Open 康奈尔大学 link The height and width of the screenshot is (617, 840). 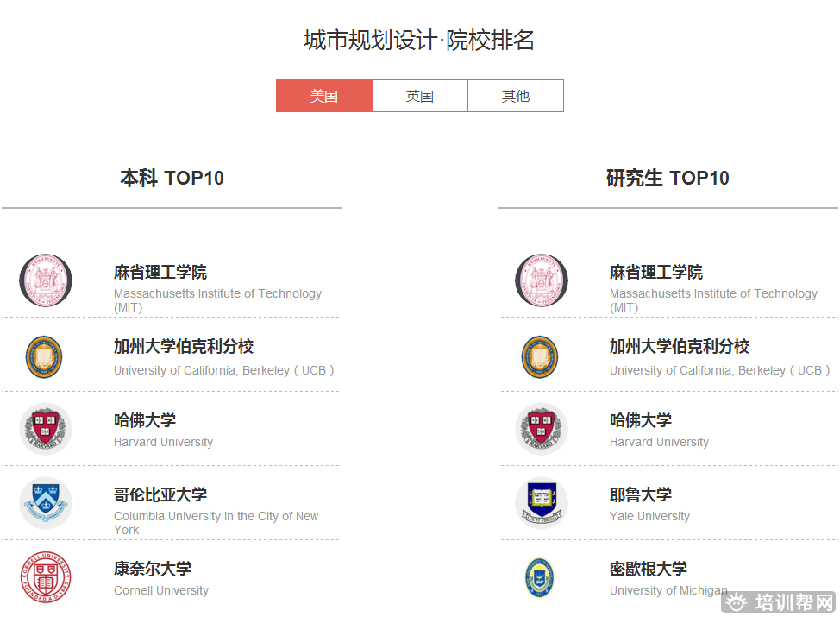pos(153,568)
